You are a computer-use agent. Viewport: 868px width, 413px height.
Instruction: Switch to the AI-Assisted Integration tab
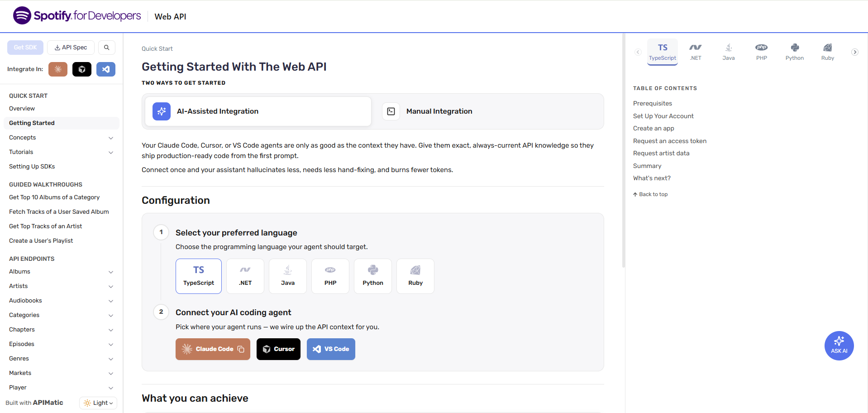(x=258, y=111)
